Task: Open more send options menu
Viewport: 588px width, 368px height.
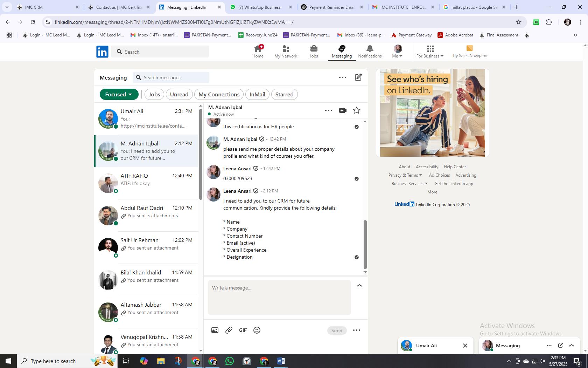Action: [357, 330]
